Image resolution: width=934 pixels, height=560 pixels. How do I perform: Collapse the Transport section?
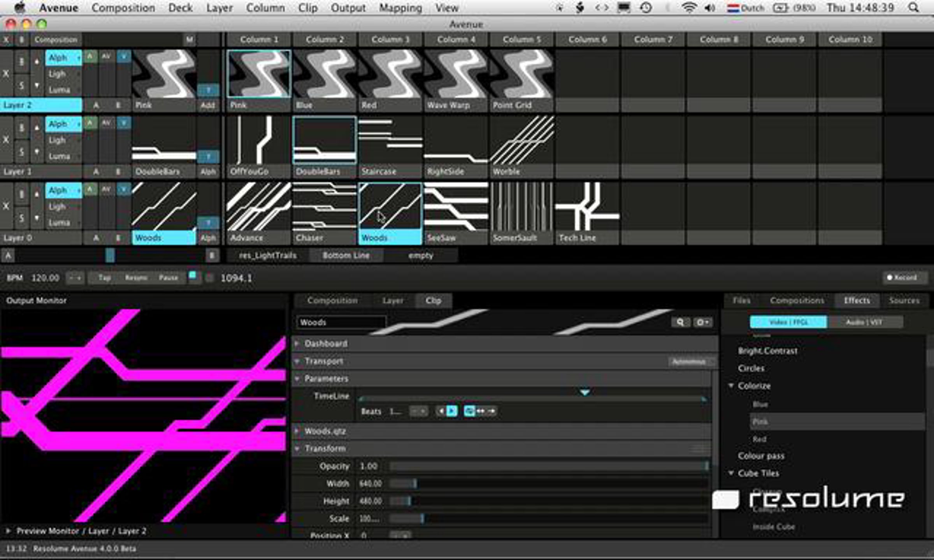tap(297, 361)
